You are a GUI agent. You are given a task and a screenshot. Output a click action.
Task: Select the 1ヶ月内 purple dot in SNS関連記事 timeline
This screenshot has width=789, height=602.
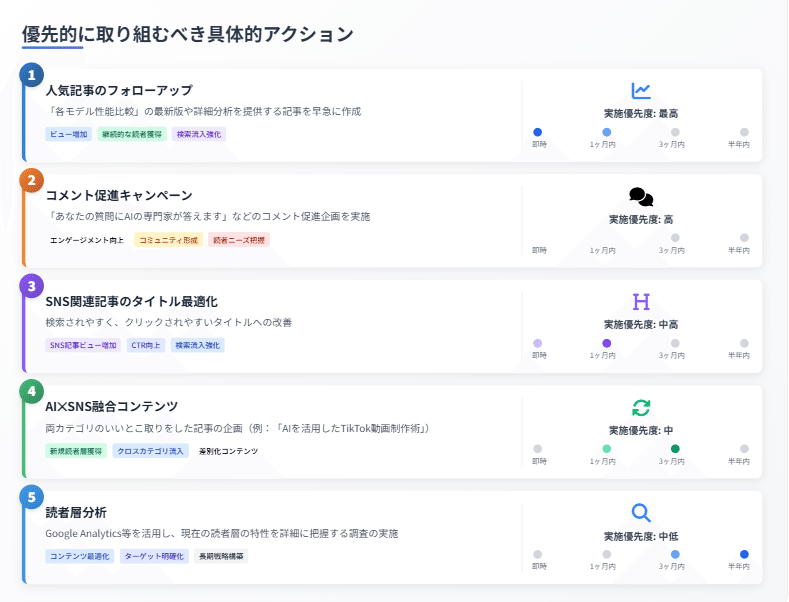pos(607,343)
